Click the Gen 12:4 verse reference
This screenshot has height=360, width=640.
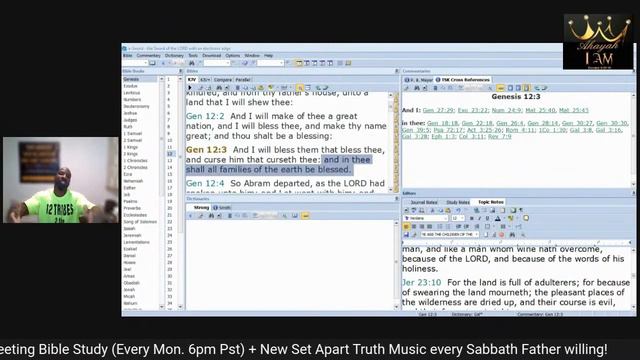(x=205, y=184)
